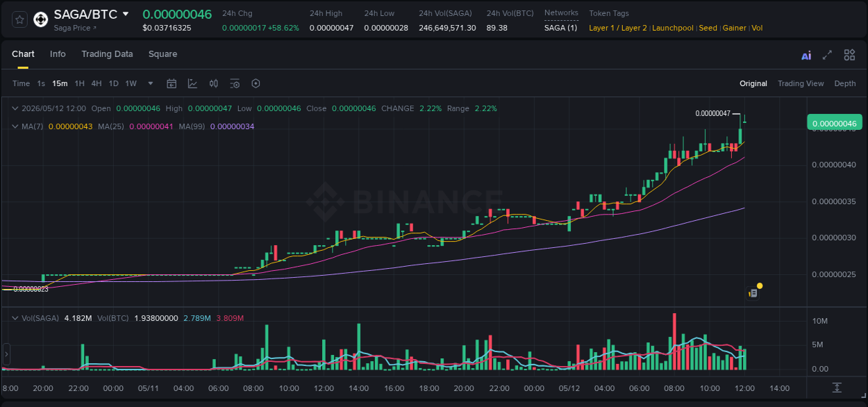The width and height of the screenshot is (868, 407).
Task: Select the 1D interval
Action: tap(113, 83)
